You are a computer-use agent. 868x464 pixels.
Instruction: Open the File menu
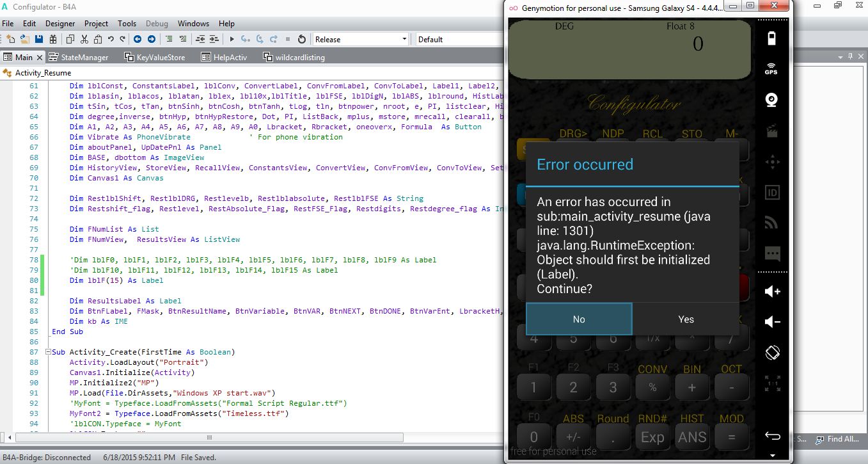tap(8, 24)
